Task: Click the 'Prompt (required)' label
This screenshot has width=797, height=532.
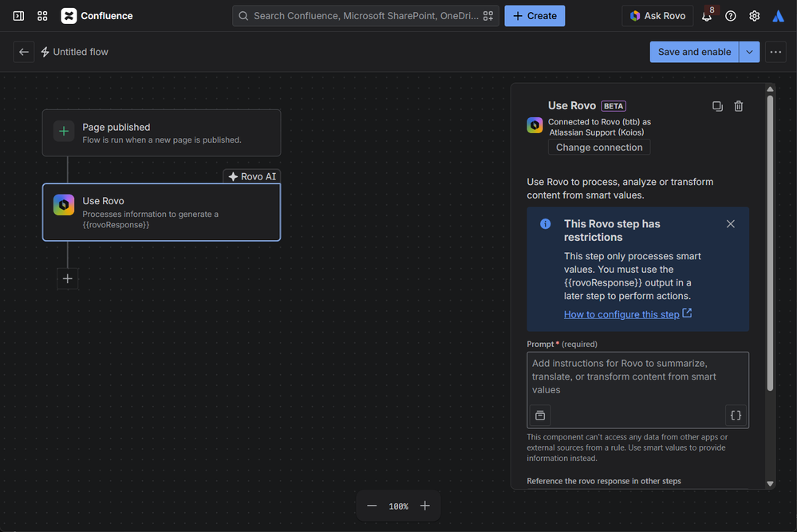Action: pyautogui.click(x=562, y=344)
